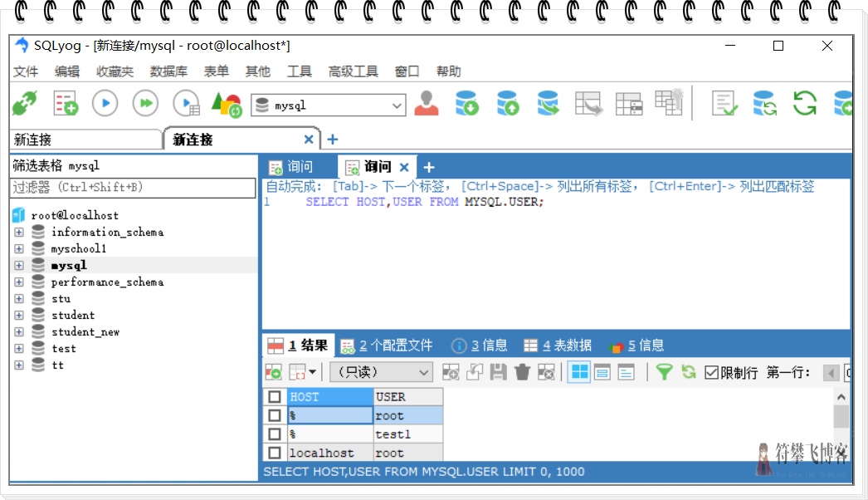Expand the myschool1 database node
The height and width of the screenshot is (500, 868).
[x=19, y=249]
